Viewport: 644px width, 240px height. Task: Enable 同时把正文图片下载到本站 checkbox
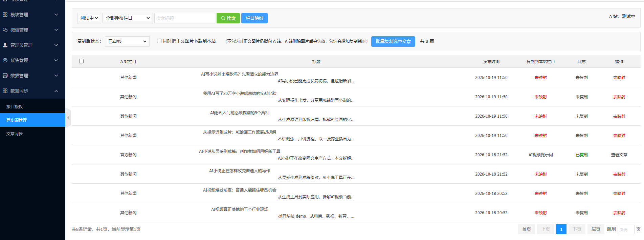159,41
